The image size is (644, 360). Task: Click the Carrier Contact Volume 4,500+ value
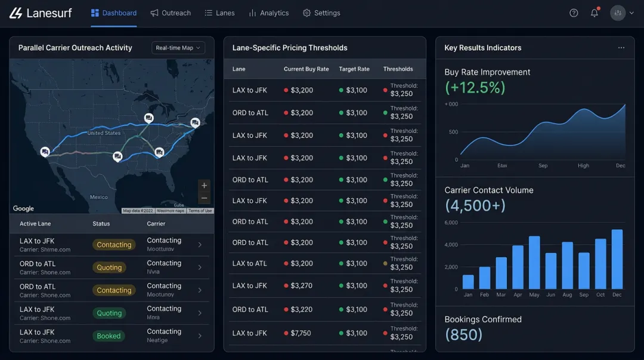475,206
